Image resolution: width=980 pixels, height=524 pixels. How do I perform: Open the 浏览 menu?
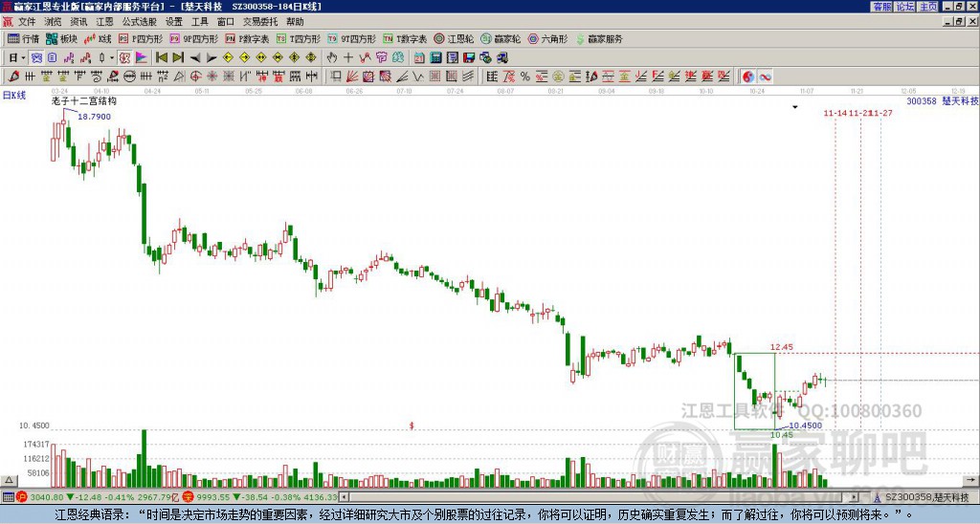click(53, 22)
